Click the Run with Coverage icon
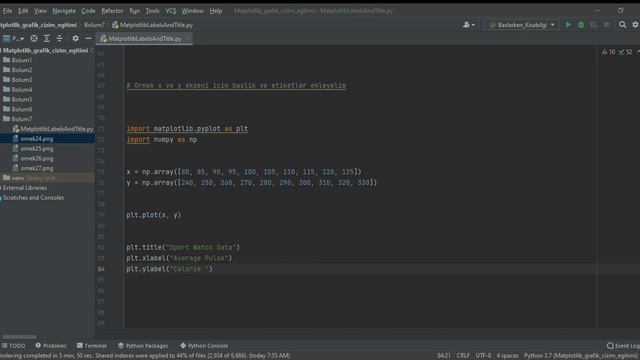 click(x=593, y=25)
